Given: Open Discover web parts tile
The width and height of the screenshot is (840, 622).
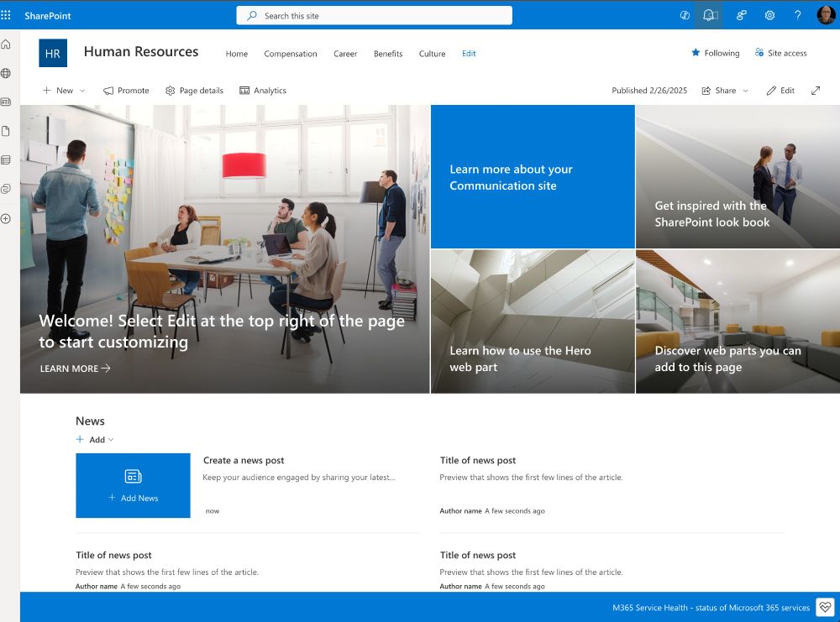Looking at the screenshot, I should pyautogui.click(x=738, y=321).
